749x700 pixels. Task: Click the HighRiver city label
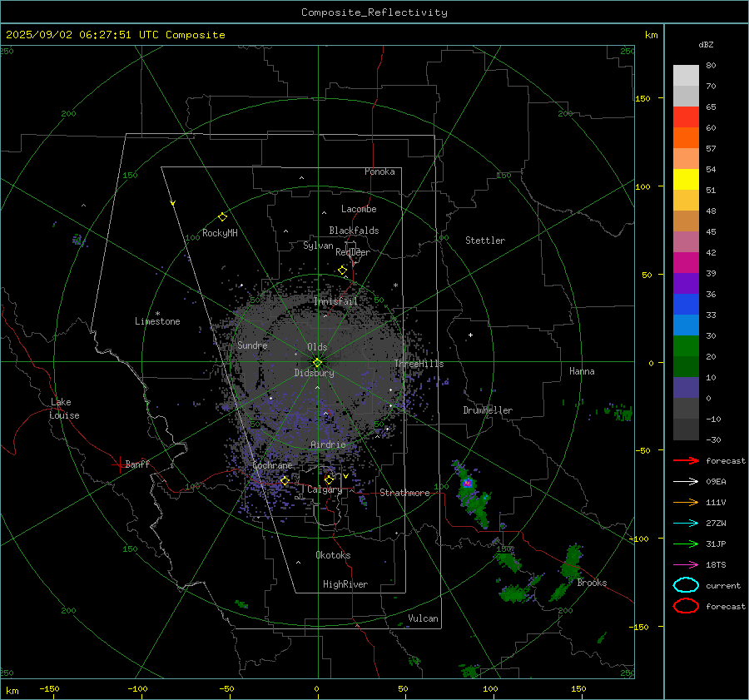coord(345,584)
